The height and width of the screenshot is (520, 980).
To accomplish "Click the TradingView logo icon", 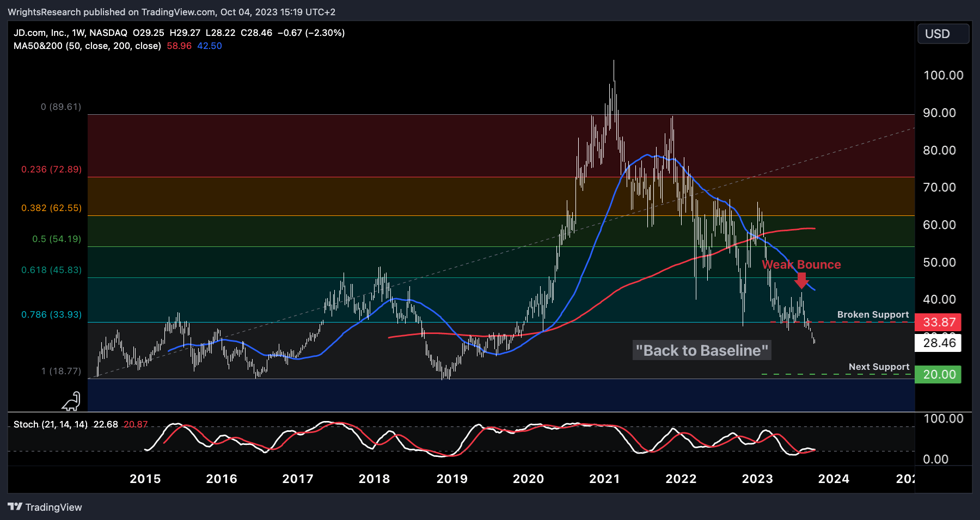I will coord(15,507).
